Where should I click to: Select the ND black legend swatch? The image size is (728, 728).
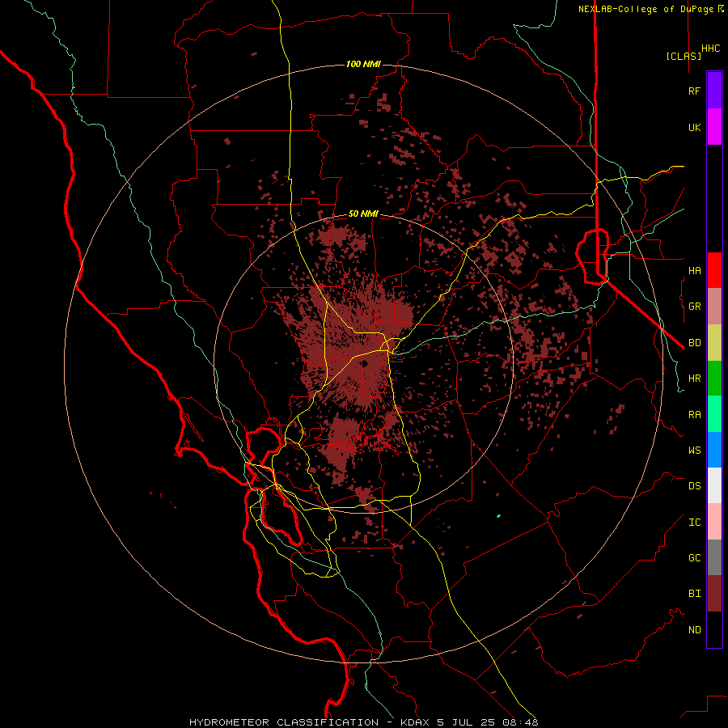click(x=714, y=629)
